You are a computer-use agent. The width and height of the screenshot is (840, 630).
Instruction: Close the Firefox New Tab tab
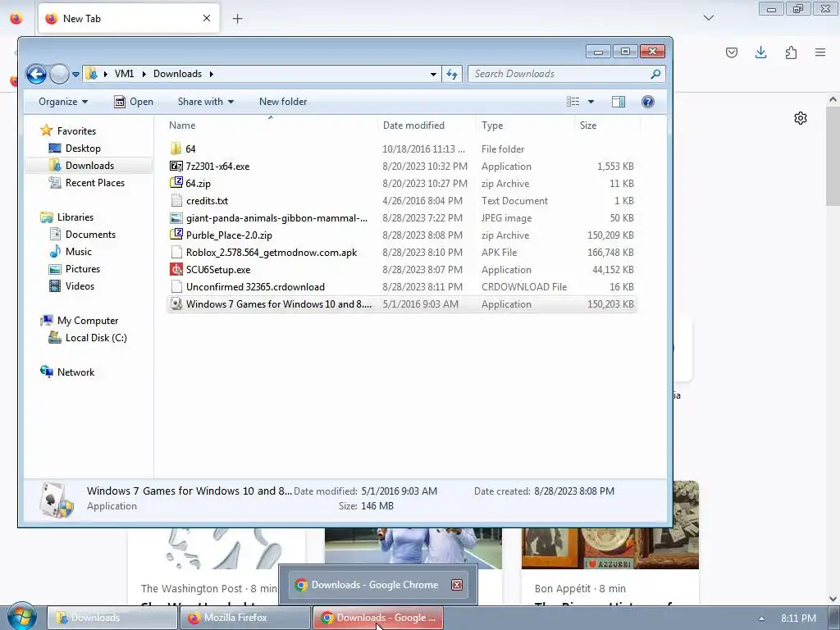(207, 18)
